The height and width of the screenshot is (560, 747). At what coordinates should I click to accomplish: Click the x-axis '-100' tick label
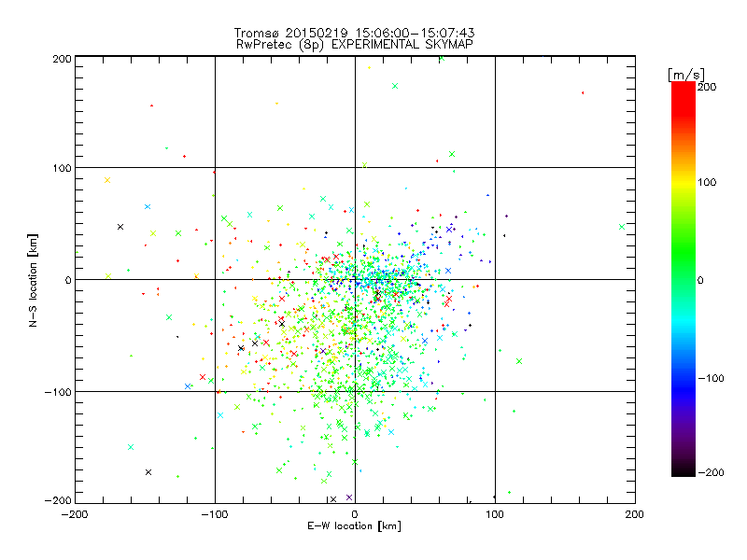pos(215,514)
